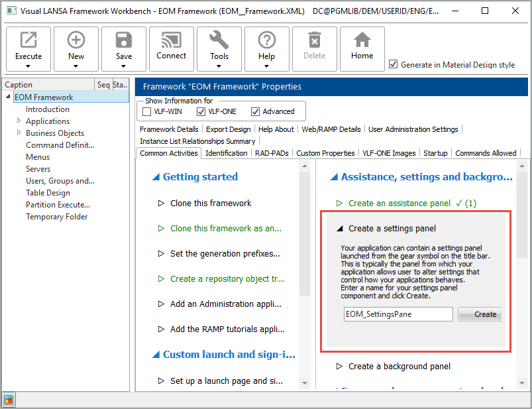The width and height of the screenshot is (532, 409).
Task: Switch to the Identification tab
Action: [x=227, y=153]
